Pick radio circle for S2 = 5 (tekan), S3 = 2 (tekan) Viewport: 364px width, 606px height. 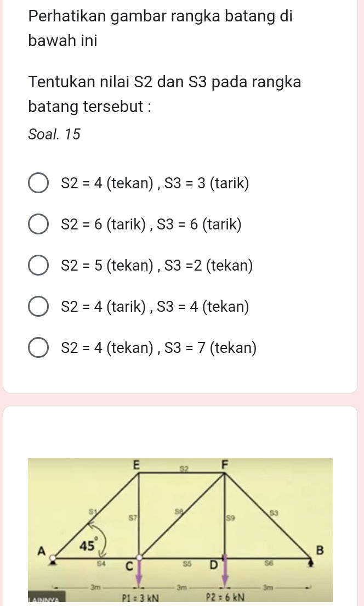click(38, 266)
